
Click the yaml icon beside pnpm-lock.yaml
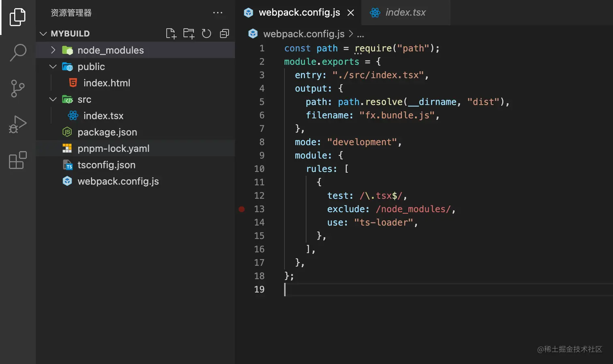(x=67, y=149)
